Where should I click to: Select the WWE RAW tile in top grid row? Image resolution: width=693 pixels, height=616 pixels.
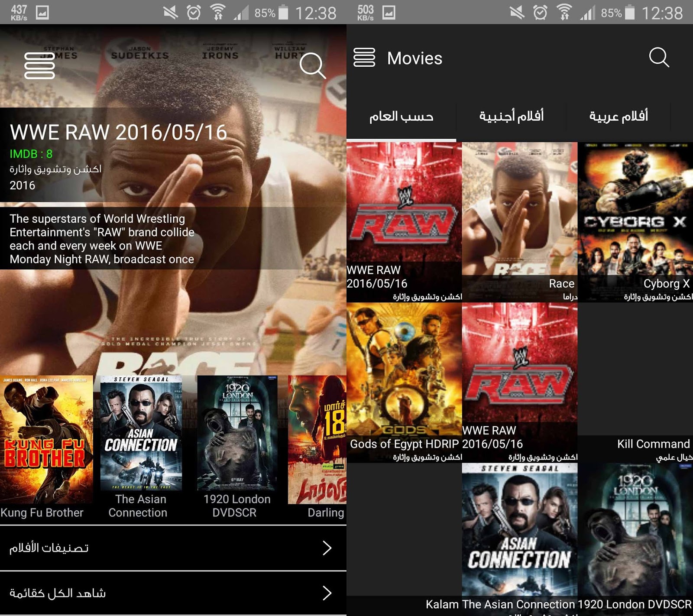(x=404, y=222)
